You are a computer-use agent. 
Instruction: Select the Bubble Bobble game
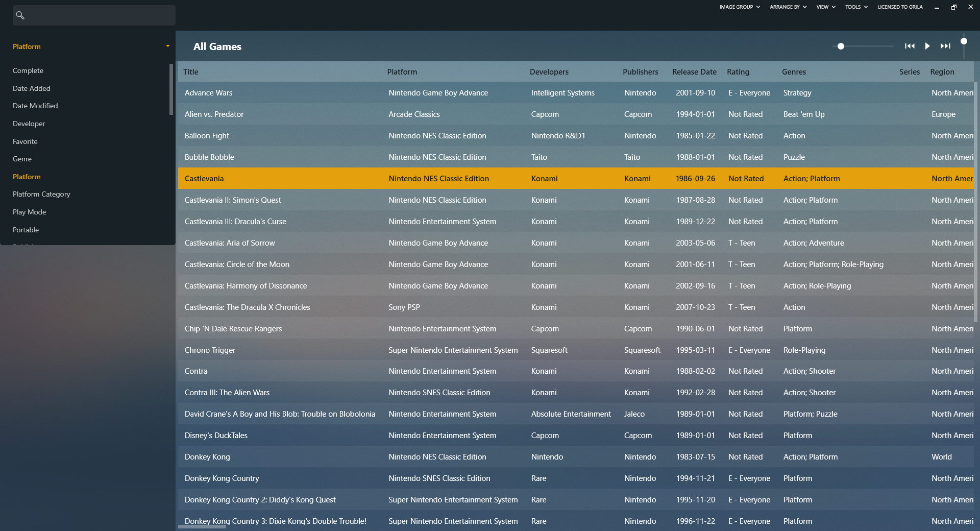(209, 157)
